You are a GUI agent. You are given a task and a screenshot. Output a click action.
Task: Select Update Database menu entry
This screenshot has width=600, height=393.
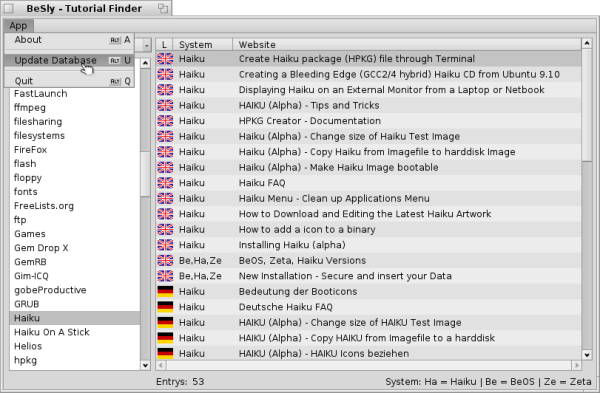[x=69, y=60]
